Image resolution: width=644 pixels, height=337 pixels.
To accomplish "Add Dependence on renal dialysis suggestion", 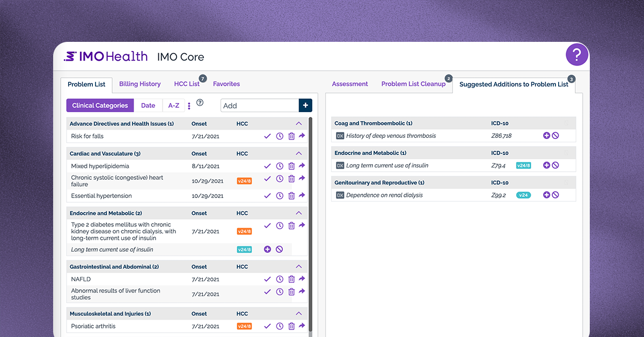I will click(x=546, y=195).
